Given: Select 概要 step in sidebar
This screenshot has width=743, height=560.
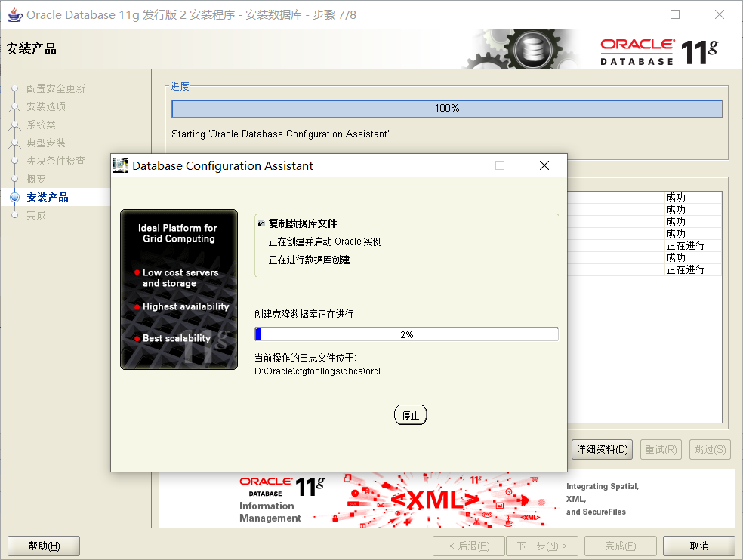Looking at the screenshot, I should 36,179.
